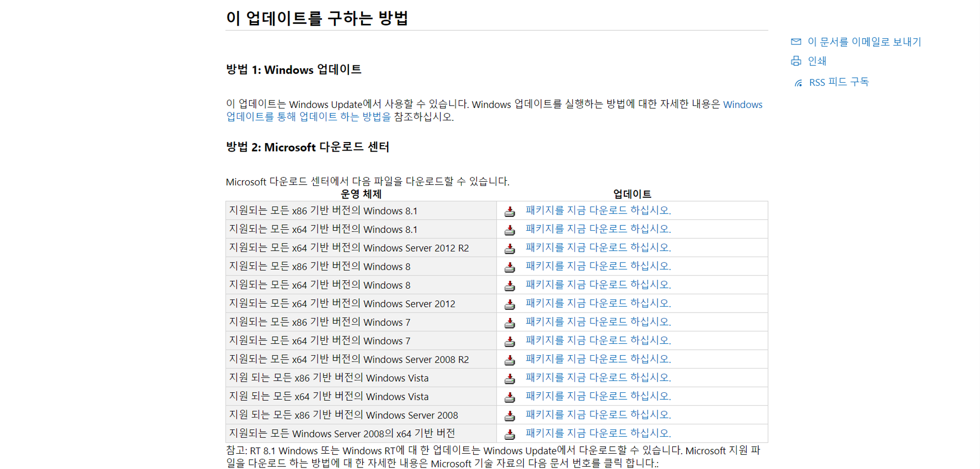This screenshot has width=980, height=469.
Task: Download package link for x86 Windows Vista
Action: point(598,377)
